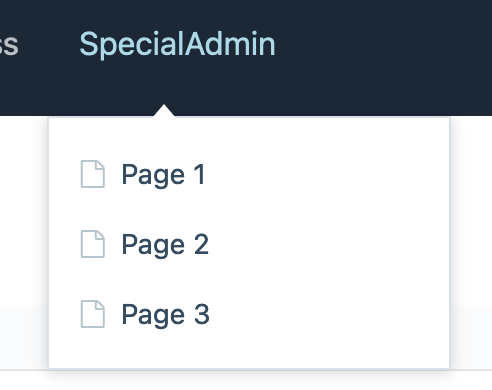Click the light blue SpecialAdmin tab

[x=177, y=44]
